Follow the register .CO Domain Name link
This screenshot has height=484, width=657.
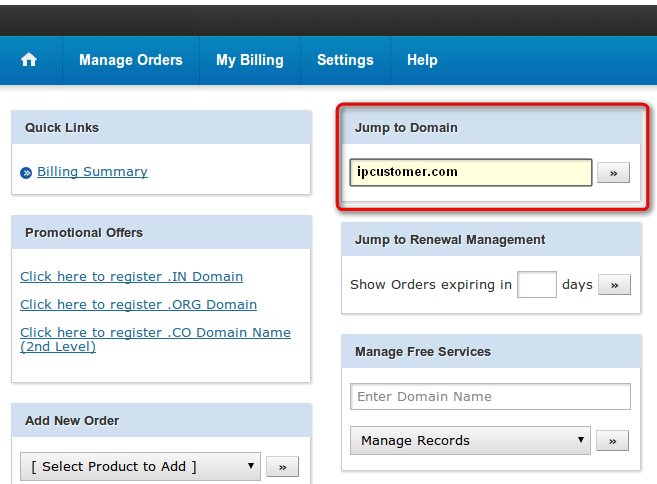(x=155, y=339)
